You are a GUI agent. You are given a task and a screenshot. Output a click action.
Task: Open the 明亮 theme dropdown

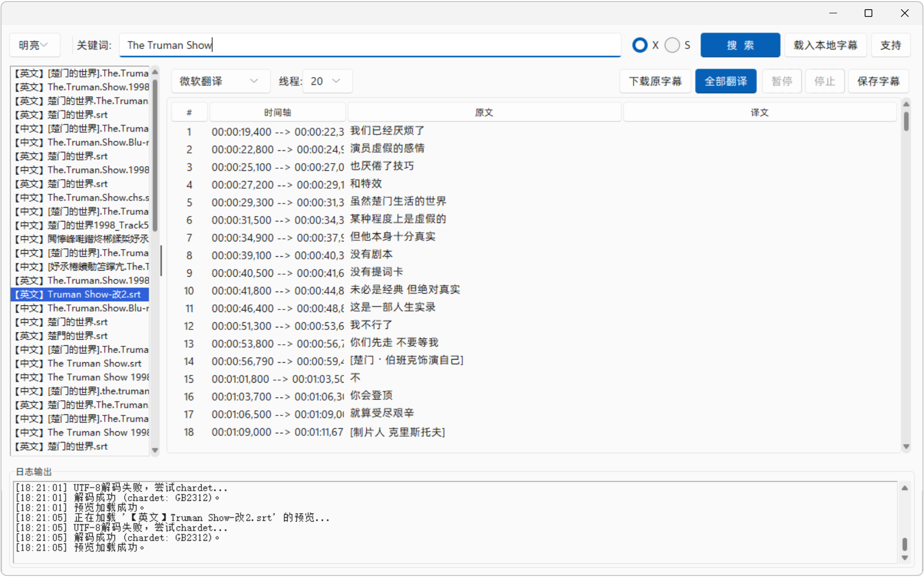click(35, 45)
